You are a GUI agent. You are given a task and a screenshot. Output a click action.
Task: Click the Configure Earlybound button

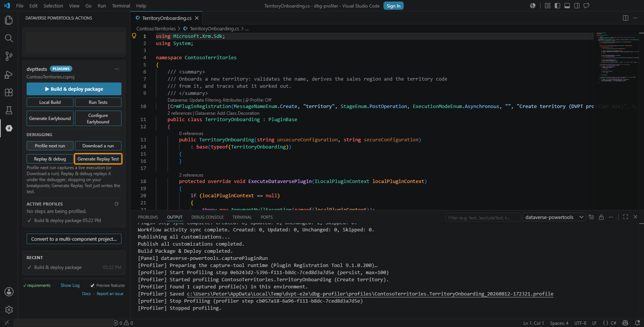[x=98, y=118]
